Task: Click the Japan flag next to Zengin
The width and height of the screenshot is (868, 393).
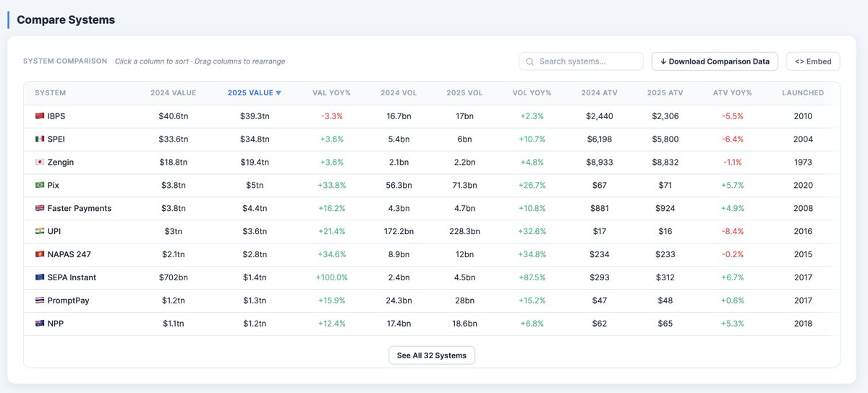Action: [40, 163]
